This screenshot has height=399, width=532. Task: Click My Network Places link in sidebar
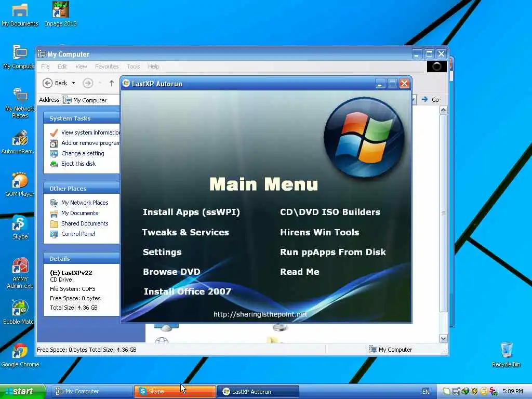85,203
